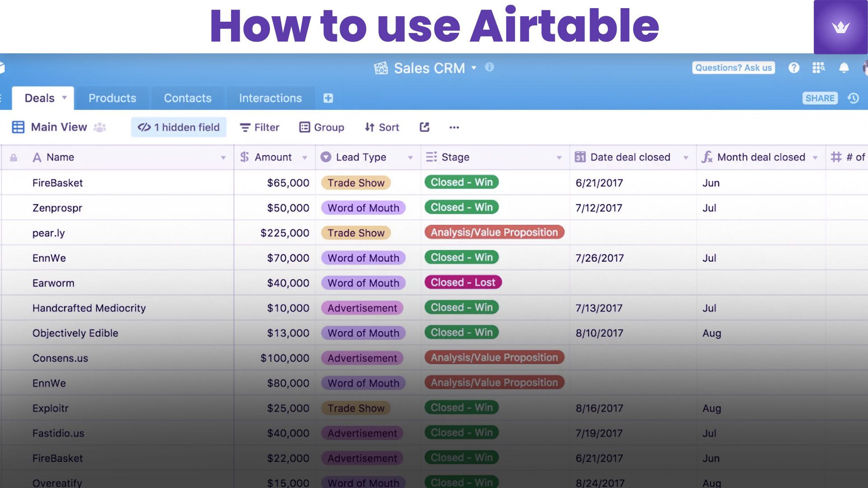Click Word of Mouth tag in Zenprospr row

(x=363, y=208)
